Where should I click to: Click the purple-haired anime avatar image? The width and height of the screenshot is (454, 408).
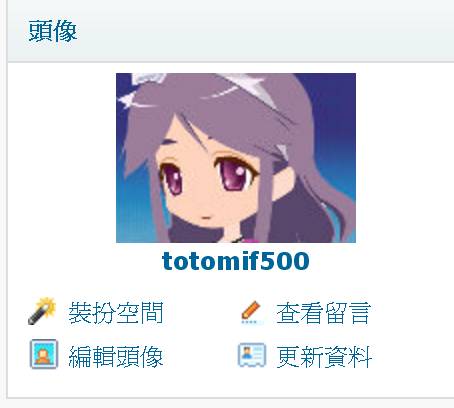(236, 158)
